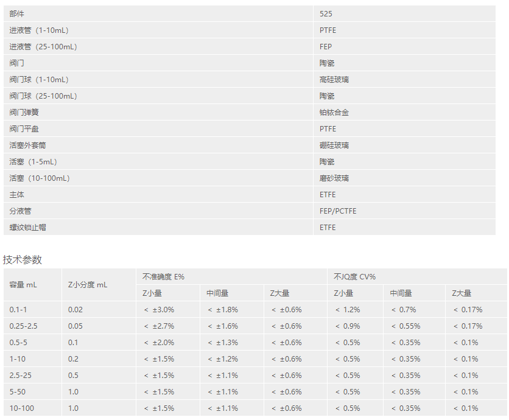Click the < ±3.0% accuracy value

click(x=159, y=309)
